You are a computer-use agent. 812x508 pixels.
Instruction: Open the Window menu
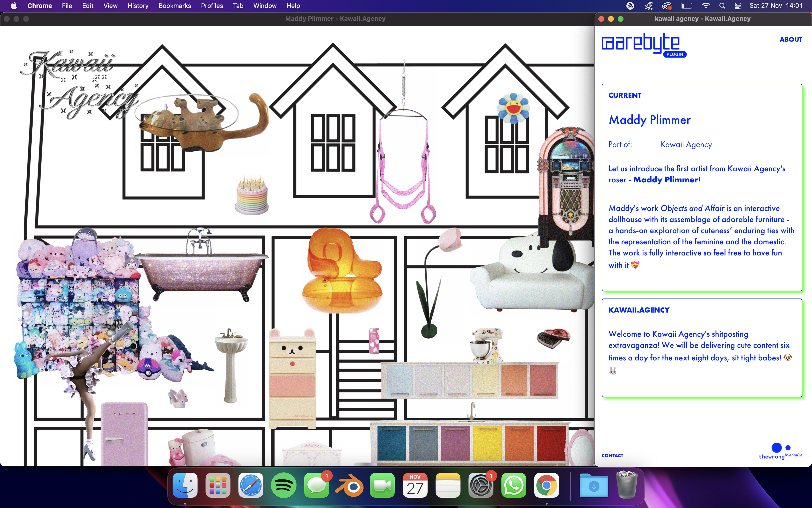point(265,6)
